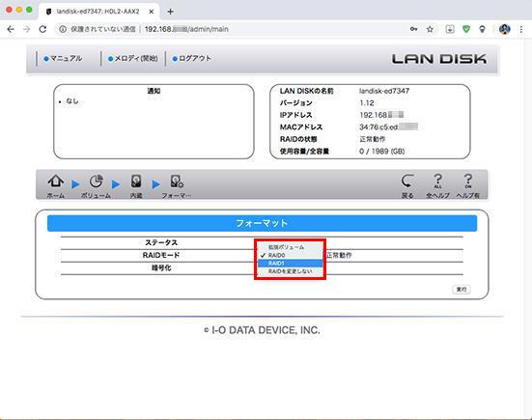
Task: Choose RAIDを変更しない option
Action: point(290,271)
